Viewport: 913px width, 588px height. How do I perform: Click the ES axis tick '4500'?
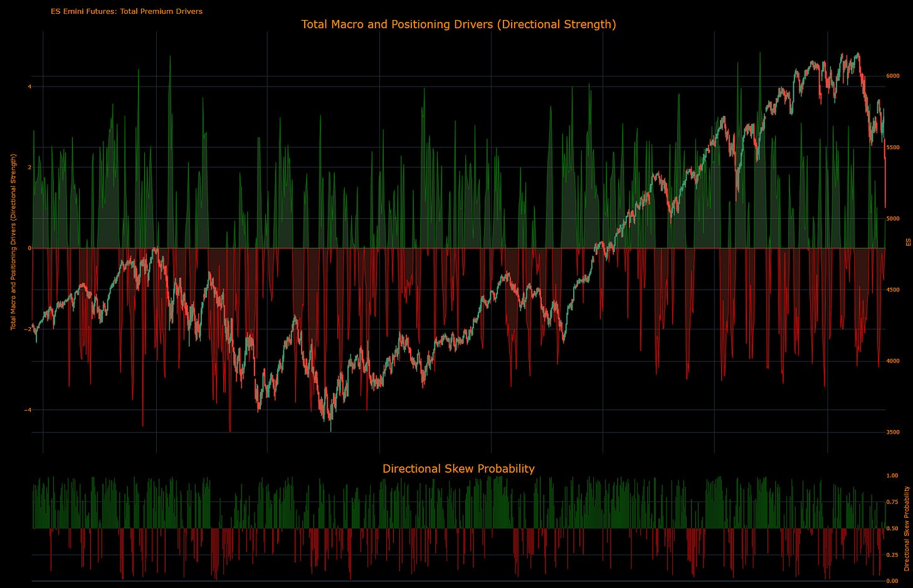pos(892,290)
